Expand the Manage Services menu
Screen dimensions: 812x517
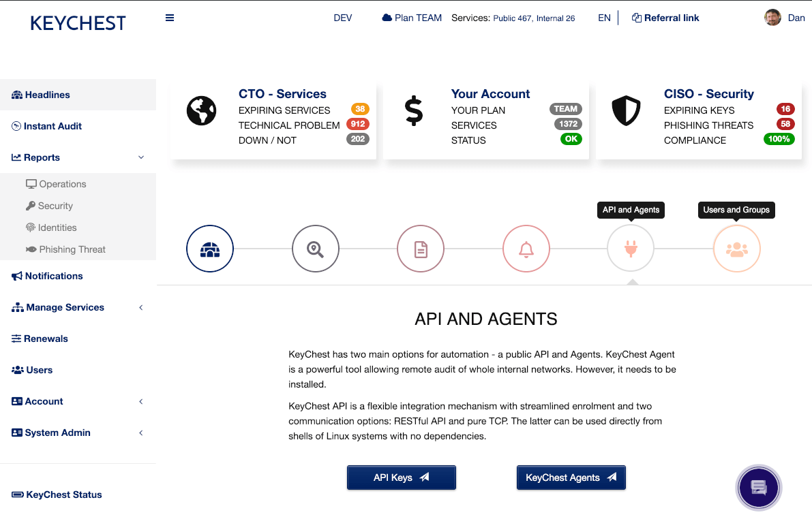(78, 307)
